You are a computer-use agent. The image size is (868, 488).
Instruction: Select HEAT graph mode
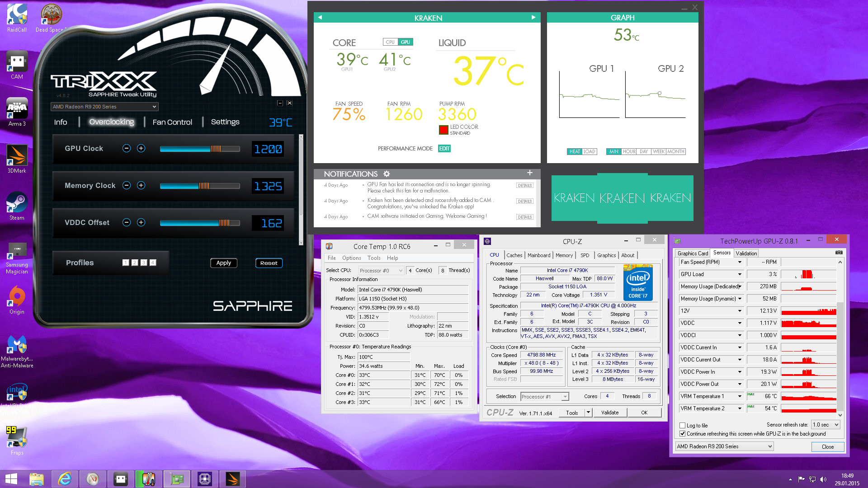tap(575, 151)
